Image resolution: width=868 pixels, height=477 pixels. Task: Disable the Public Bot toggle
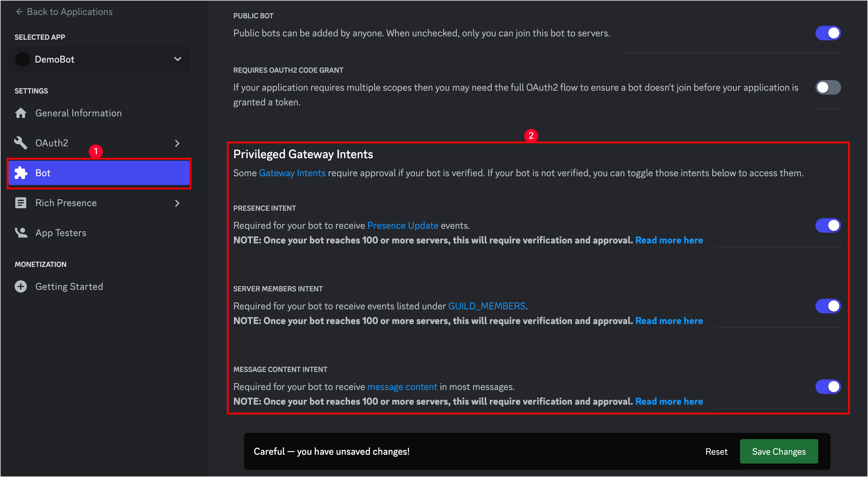point(828,33)
